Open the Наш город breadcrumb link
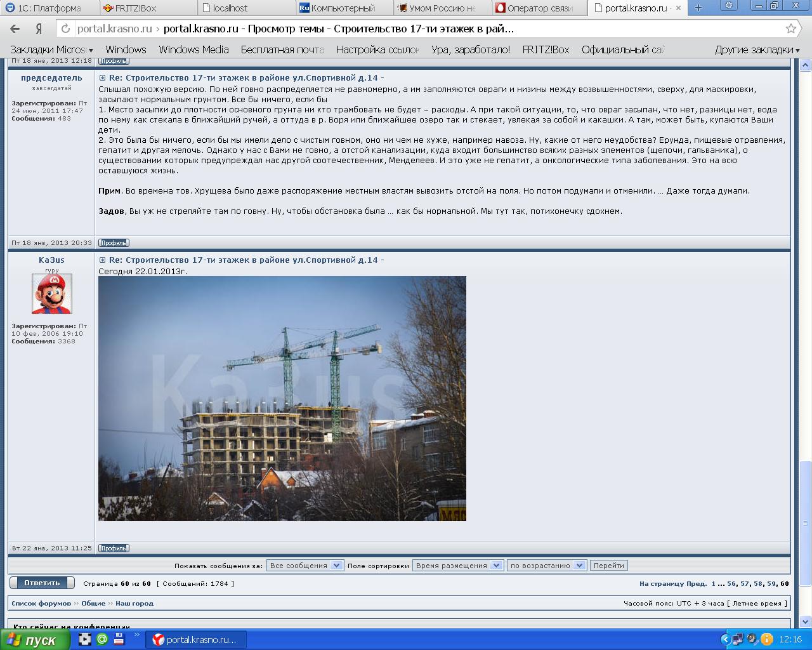Screen dimensions: 812x650 click(x=134, y=604)
